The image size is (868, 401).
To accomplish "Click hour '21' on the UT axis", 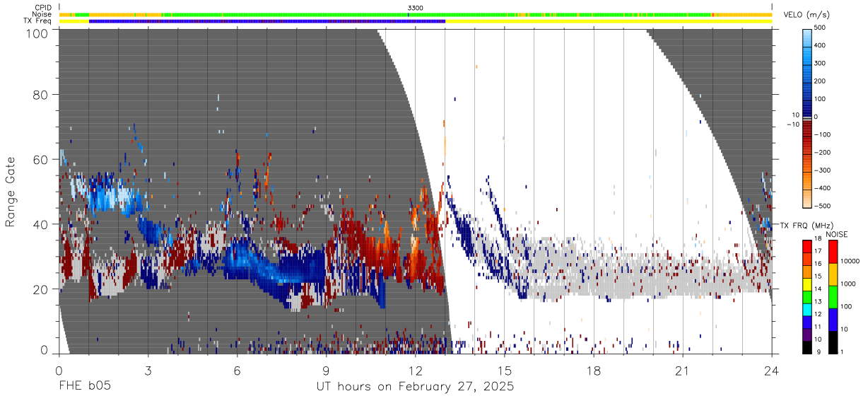I will [683, 371].
